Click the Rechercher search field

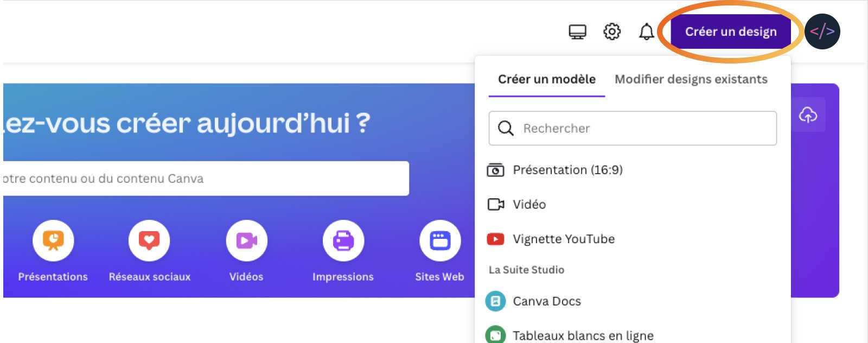(633, 128)
